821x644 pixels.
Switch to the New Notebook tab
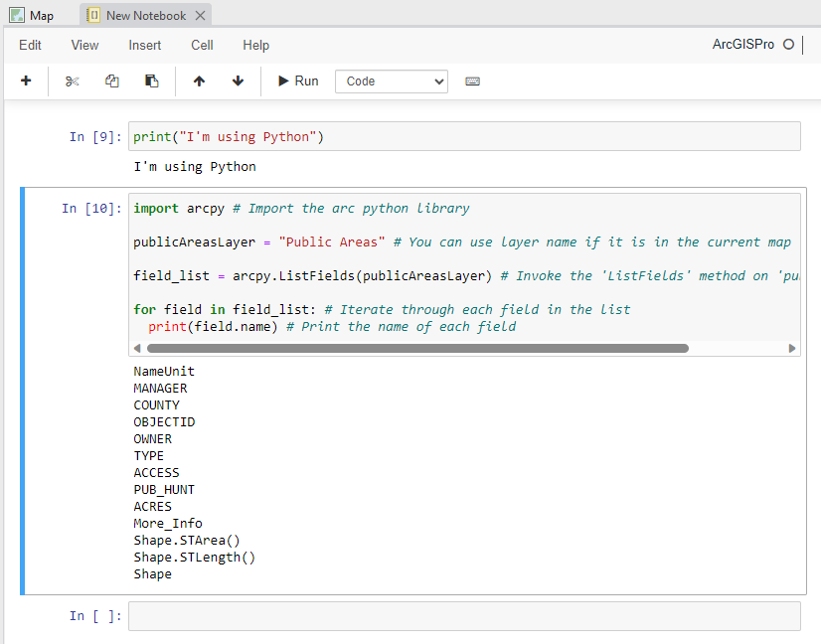coord(145,15)
